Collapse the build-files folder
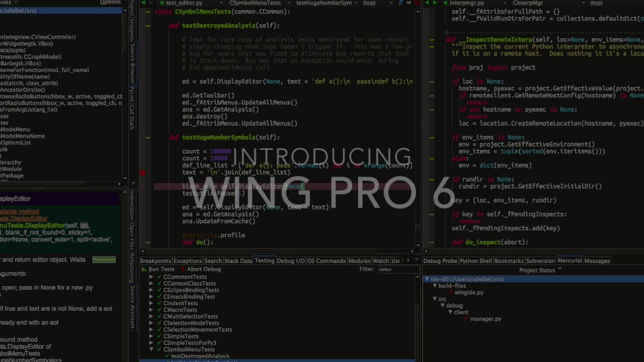 pos(435,286)
